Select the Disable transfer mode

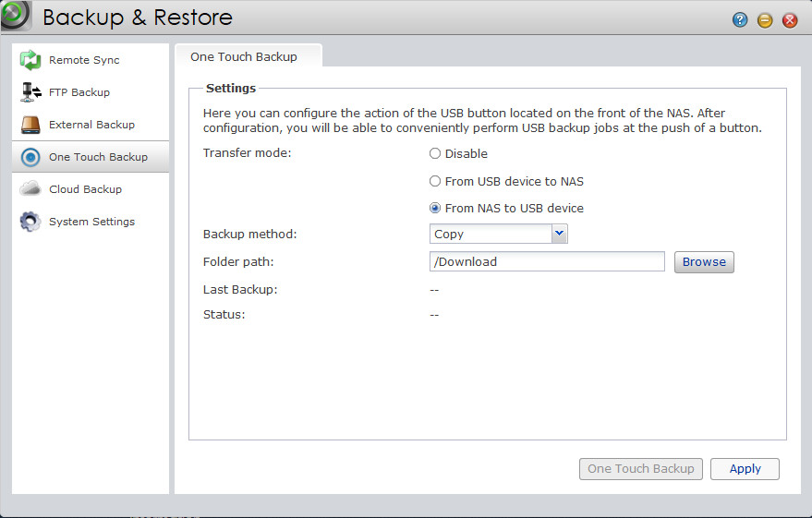tap(435, 154)
